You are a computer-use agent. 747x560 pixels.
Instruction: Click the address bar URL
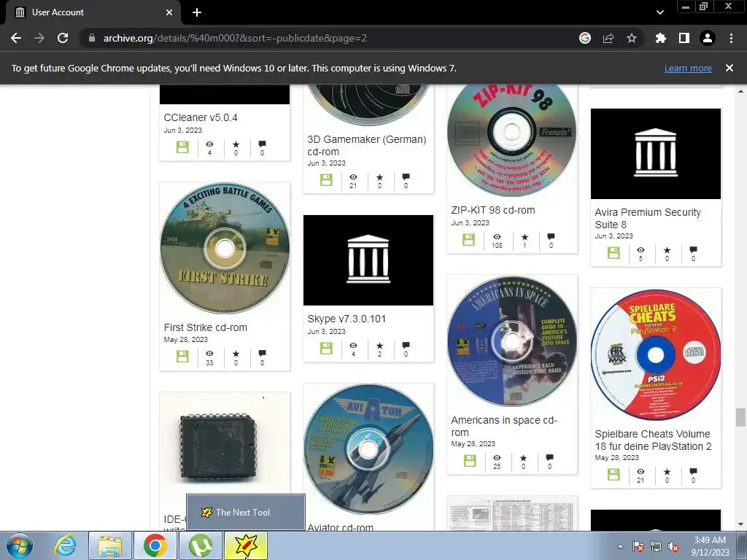click(x=235, y=38)
